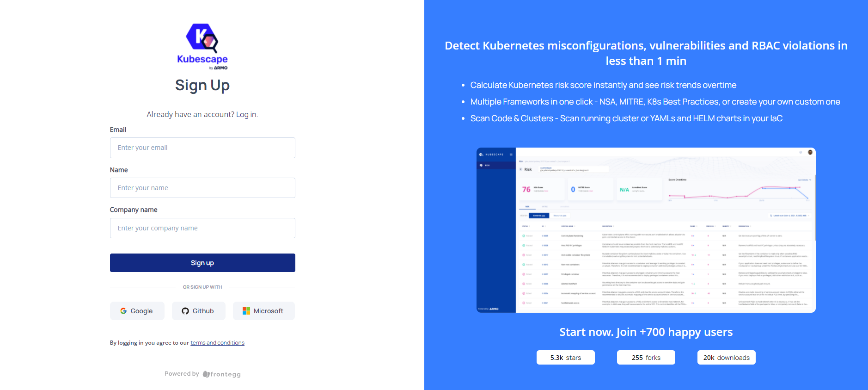Open the Log in link

246,114
